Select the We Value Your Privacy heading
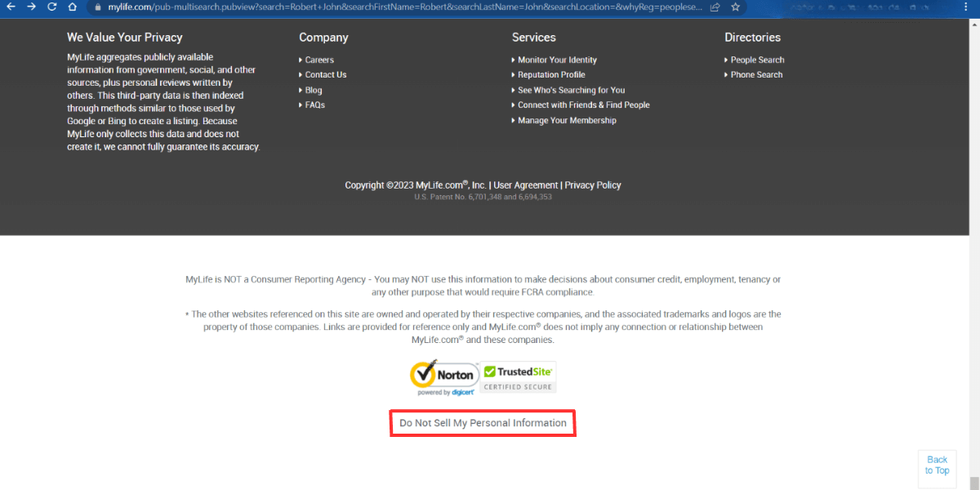980x490 pixels. (x=125, y=38)
